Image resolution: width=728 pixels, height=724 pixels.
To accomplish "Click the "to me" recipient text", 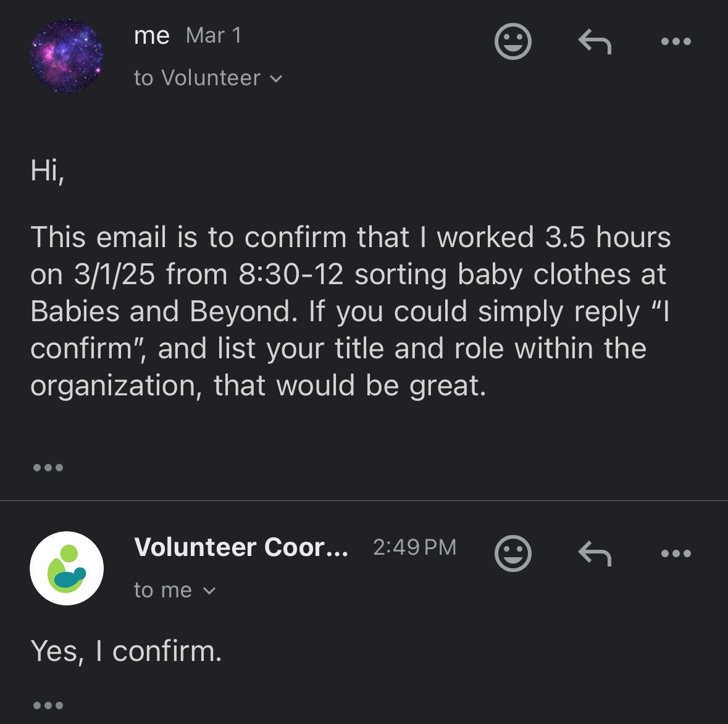I will pos(163,591).
